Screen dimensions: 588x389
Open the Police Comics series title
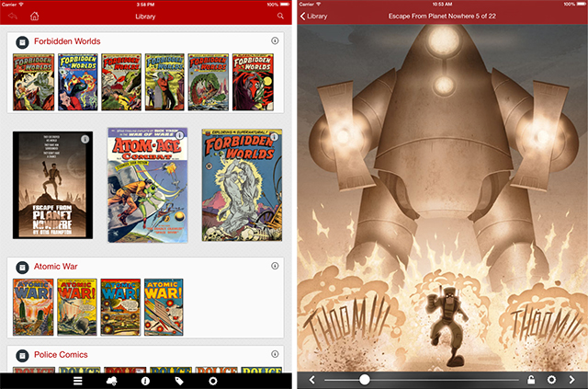[61, 355]
